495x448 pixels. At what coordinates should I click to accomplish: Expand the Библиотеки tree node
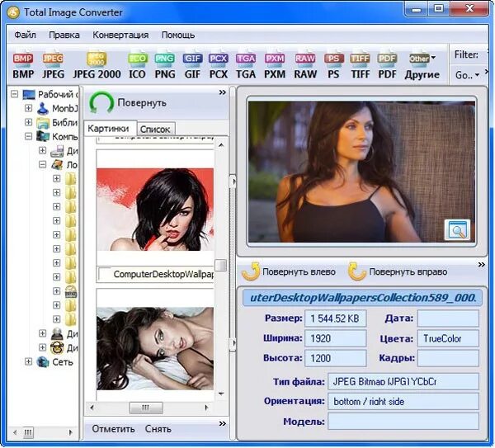28,122
